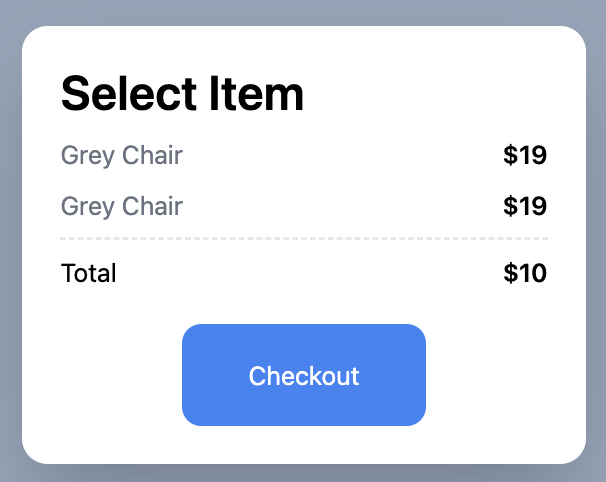Click the word Item in the heading
Screen dimensions: 606x482
(257, 94)
